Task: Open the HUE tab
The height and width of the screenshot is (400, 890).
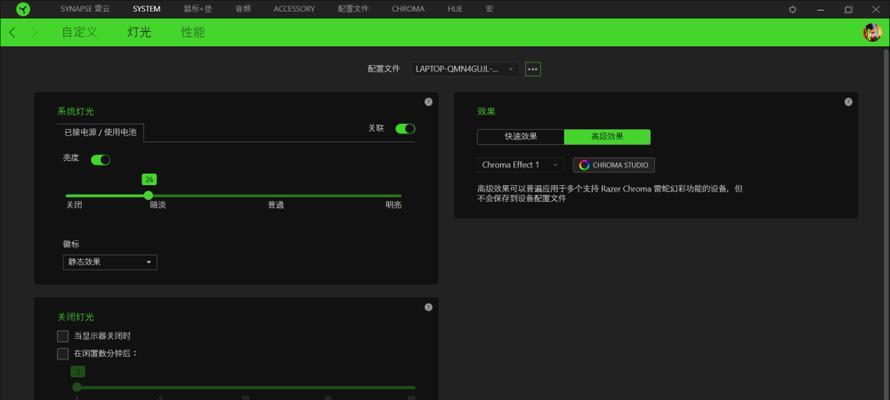Action: click(x=455, y=9)
